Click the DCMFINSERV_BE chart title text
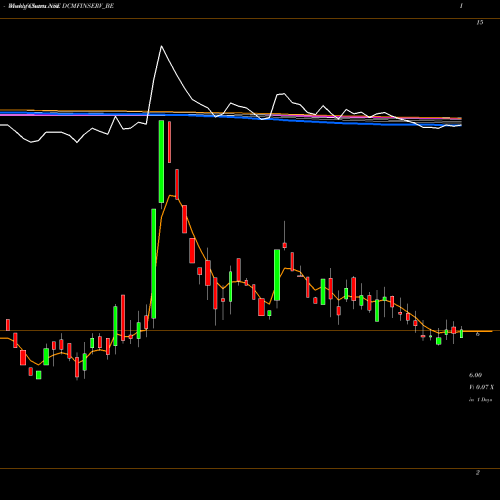The image size is (500, 500). [88, 6]
